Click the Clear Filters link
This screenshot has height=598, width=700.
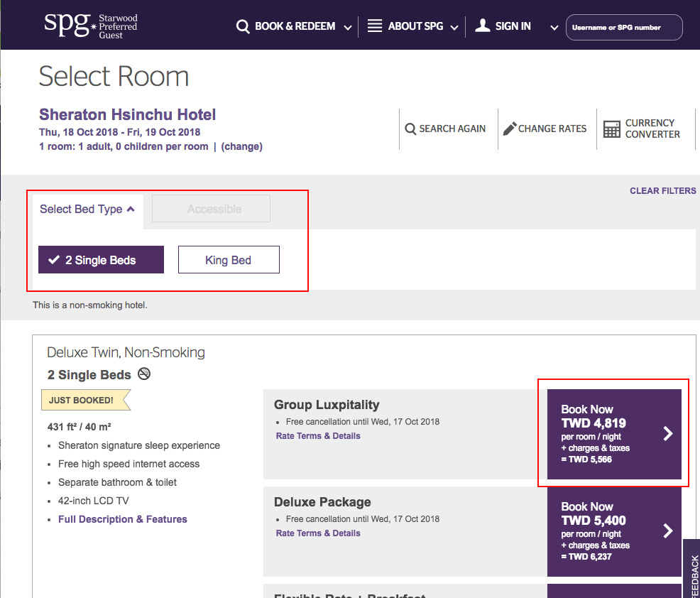tap(662, 191)
